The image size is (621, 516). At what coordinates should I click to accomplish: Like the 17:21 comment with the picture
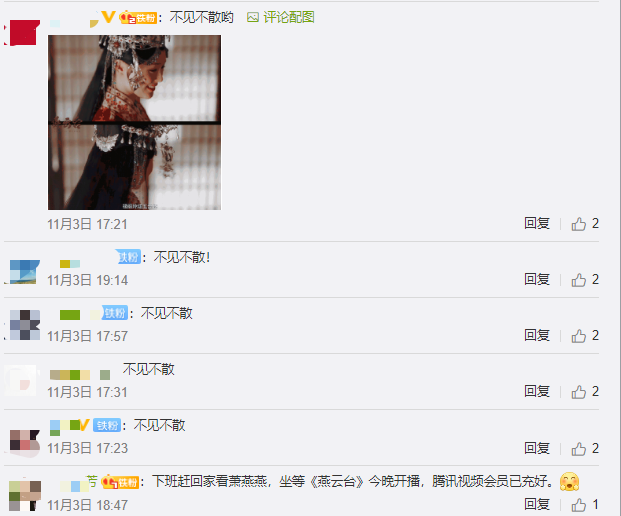(x=579, y=224)
